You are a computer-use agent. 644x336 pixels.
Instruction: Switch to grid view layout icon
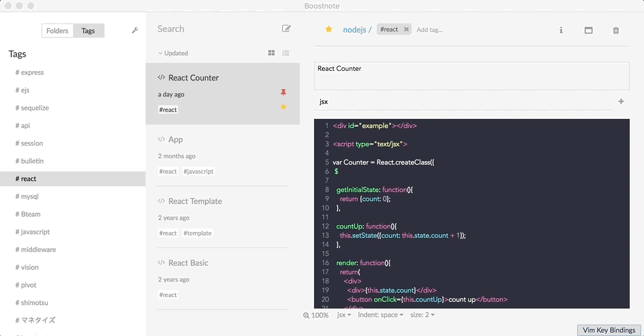coord(271,53)
